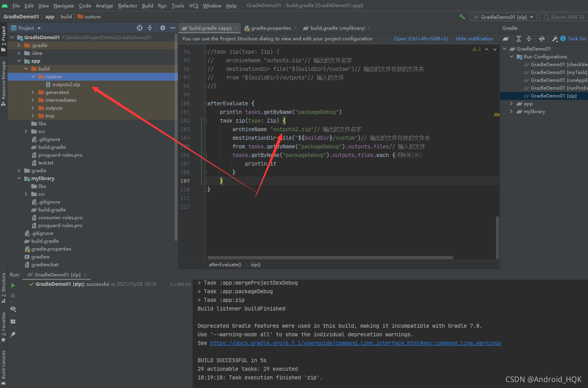Screen dimensions: 588x388
Task: Open Gradle build tool settings wrench
Action: pos(555,39)
